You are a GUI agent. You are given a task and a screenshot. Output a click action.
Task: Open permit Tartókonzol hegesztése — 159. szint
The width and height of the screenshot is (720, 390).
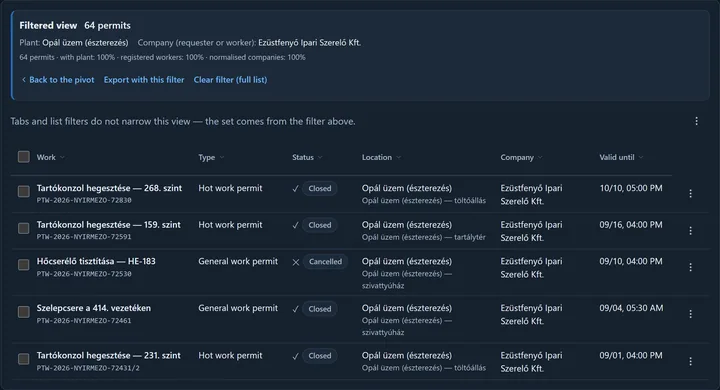point(108,225)
